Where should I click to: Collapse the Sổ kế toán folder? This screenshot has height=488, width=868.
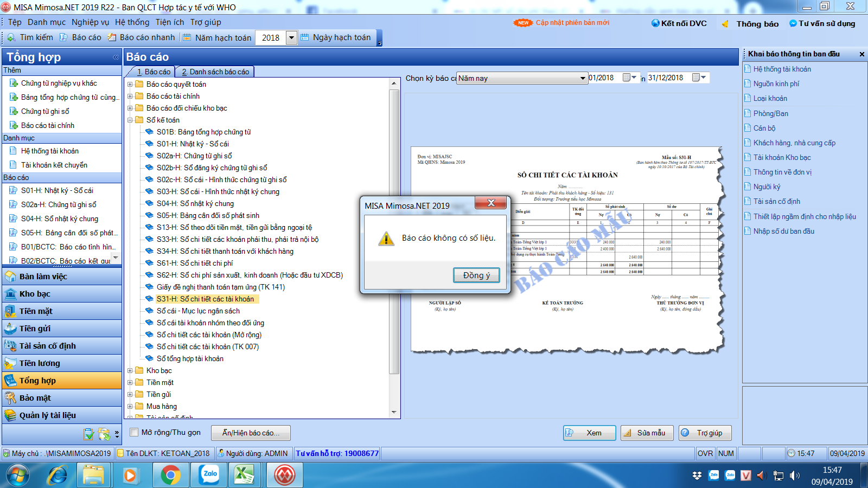coord(130,120)
